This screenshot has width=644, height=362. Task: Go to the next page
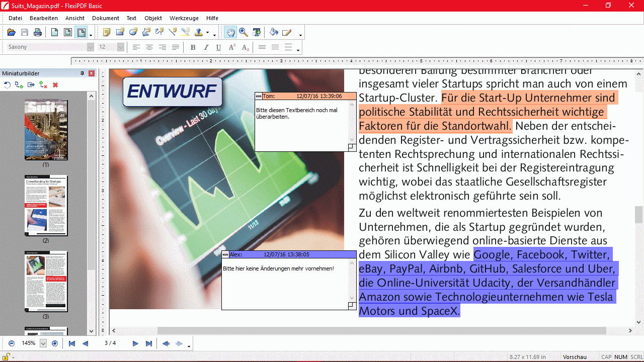pyautogui.click(x=135, y=343)
